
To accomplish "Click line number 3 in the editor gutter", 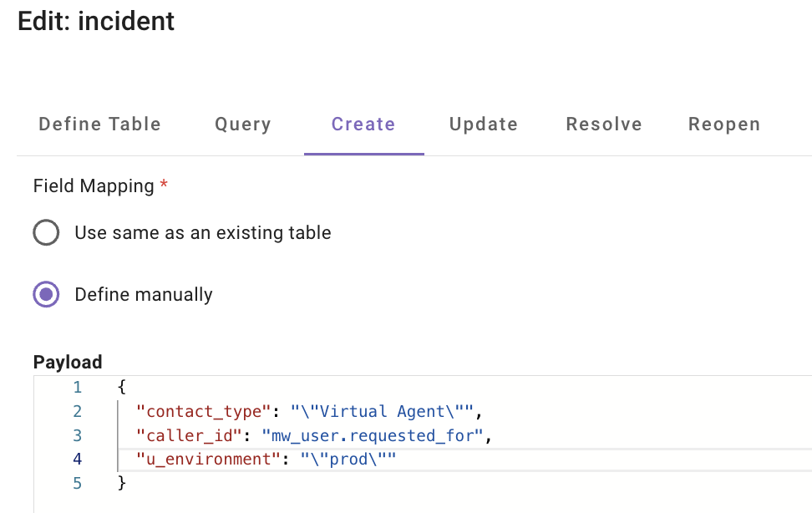I will click(78, 435).
